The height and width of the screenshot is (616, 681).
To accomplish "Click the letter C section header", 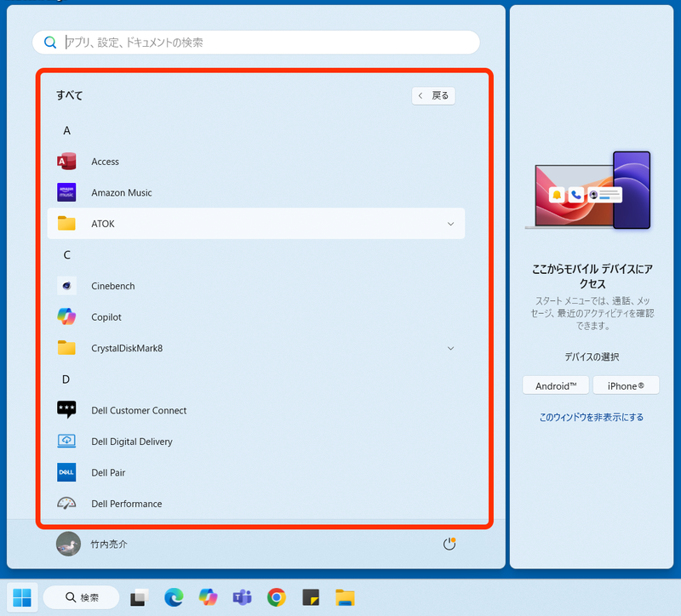I will (67, 254).
